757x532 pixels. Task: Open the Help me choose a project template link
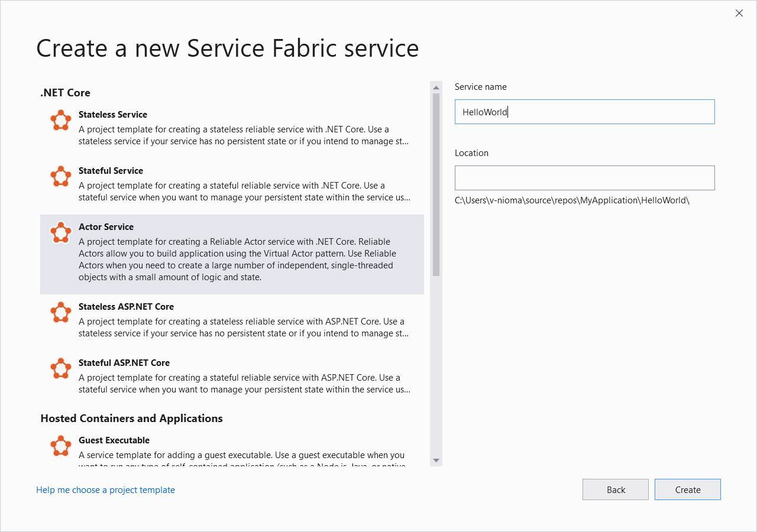coord(105,489)
